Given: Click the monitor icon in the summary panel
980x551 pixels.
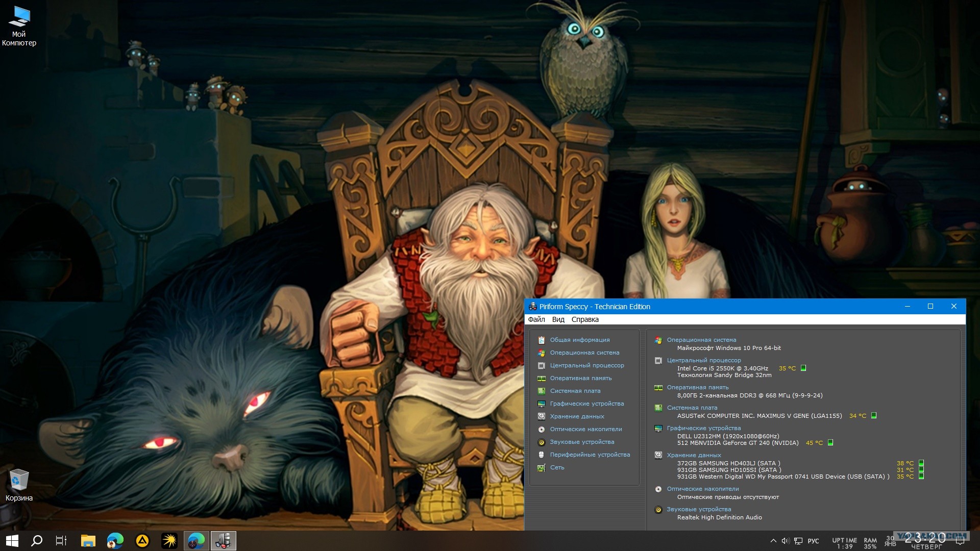Looking at the screenshot, I should coord(658,428).
